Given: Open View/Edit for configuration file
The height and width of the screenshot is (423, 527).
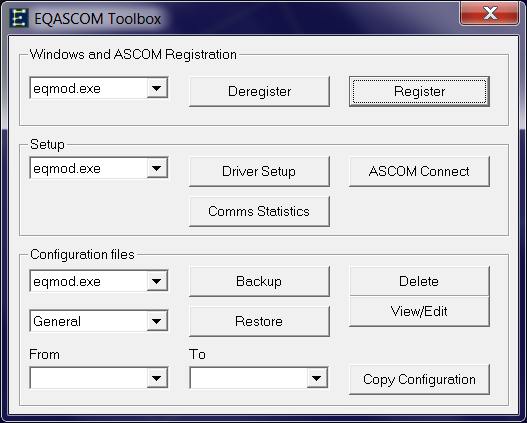Looking at the screenshot, I should [x=419, y=311].
